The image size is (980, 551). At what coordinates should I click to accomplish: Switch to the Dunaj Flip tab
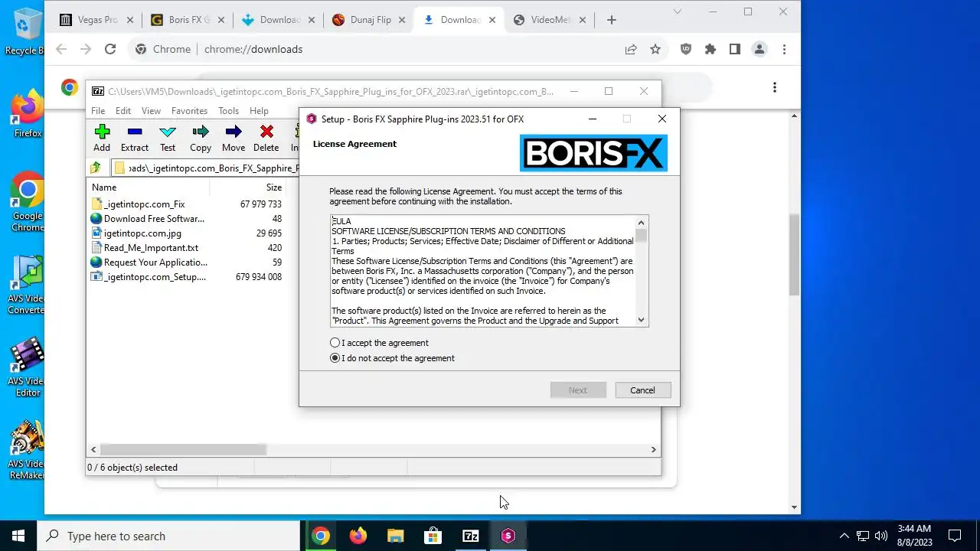(367, 20)
